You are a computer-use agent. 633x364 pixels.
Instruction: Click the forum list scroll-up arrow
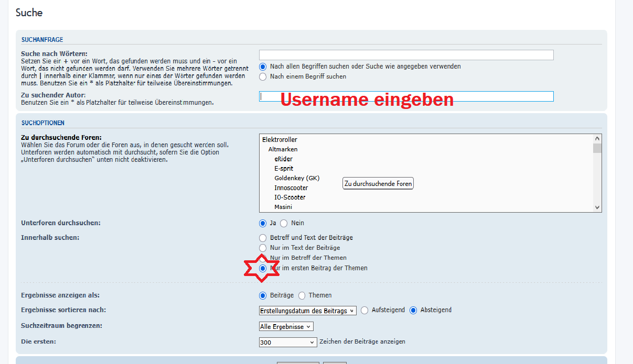coord(597,139)
